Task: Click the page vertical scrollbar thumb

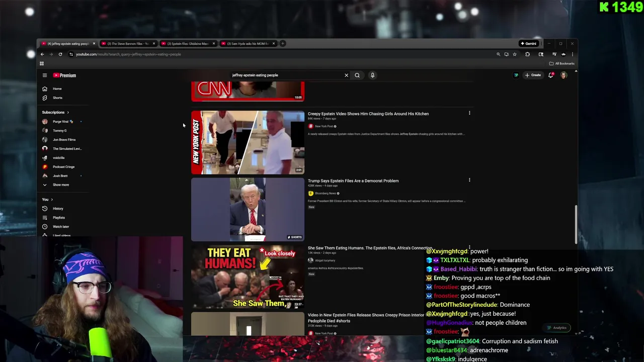Action: coord(576,224)
